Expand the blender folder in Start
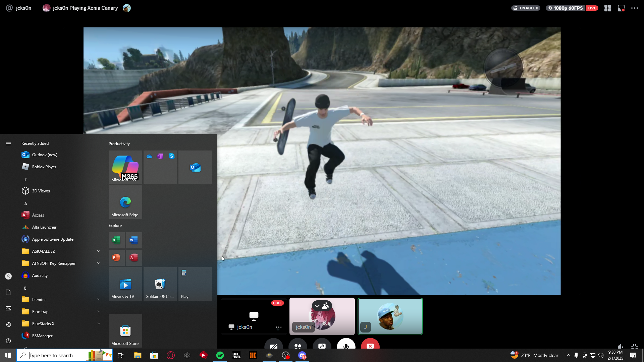The image size is (644, 362). [x=99, y=299]
